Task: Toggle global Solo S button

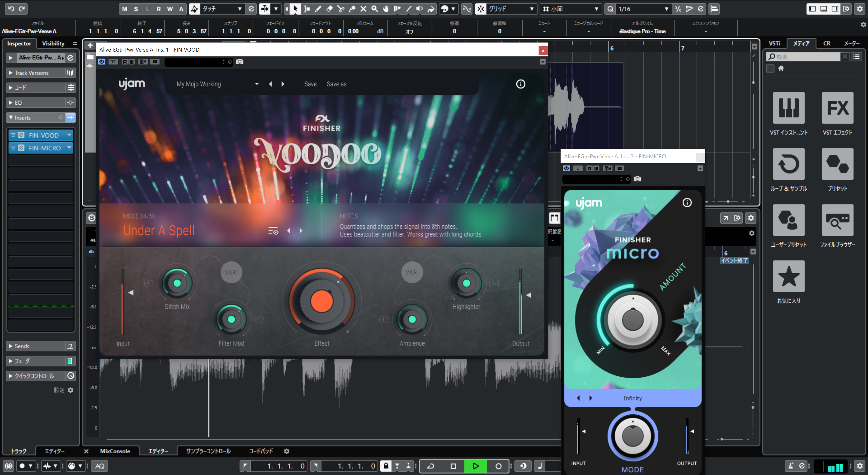Action: point(136,9)
